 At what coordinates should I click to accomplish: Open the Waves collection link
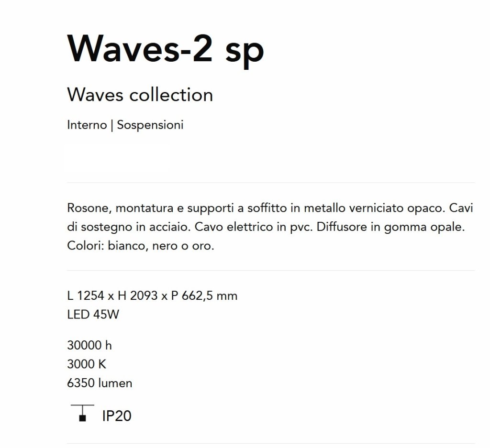[x=140, y=95]
